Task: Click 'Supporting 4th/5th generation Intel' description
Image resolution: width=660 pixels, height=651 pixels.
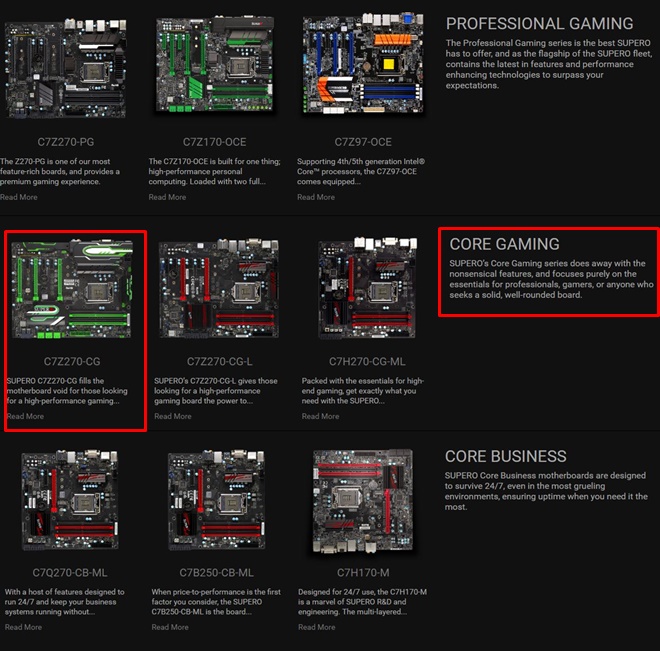Action: (361, 171)
